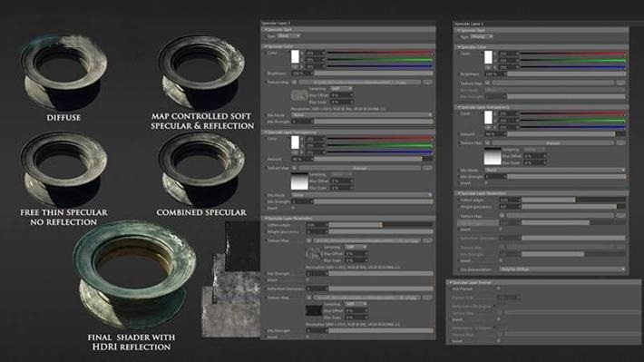Toggle bottom Invert checkbox in left Specular Layer Parameters
The width and height of the screenshot is (644, 362).
click(307, 337)
